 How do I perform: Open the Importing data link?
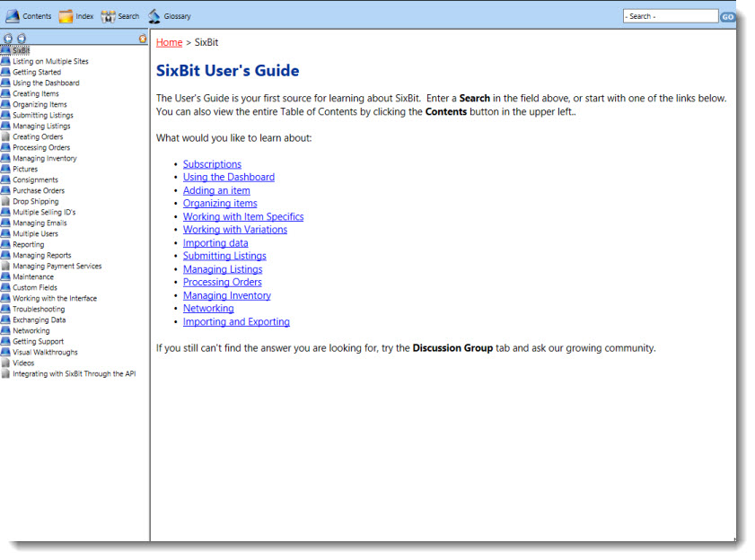(x=215, y=243)
